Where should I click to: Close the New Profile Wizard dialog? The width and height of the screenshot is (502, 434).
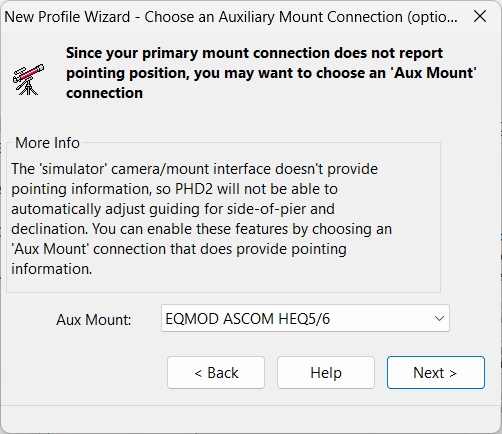(x=480, y=16)
